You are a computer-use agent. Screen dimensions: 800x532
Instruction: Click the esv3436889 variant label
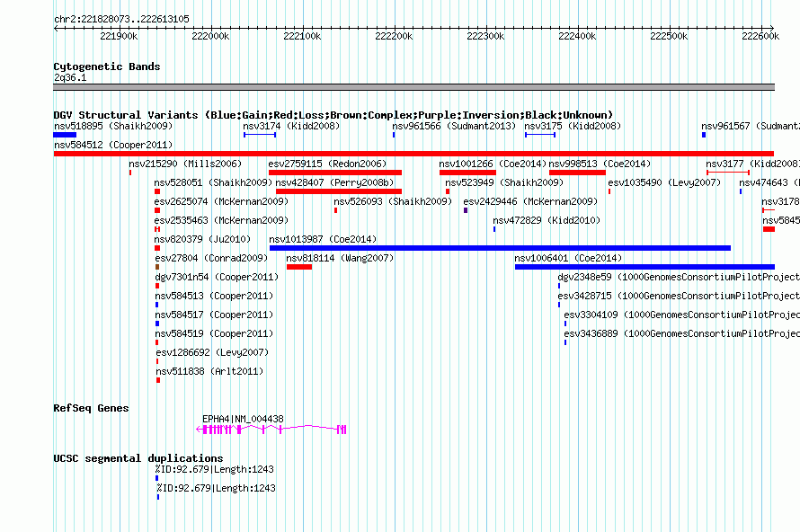[681, 333]
